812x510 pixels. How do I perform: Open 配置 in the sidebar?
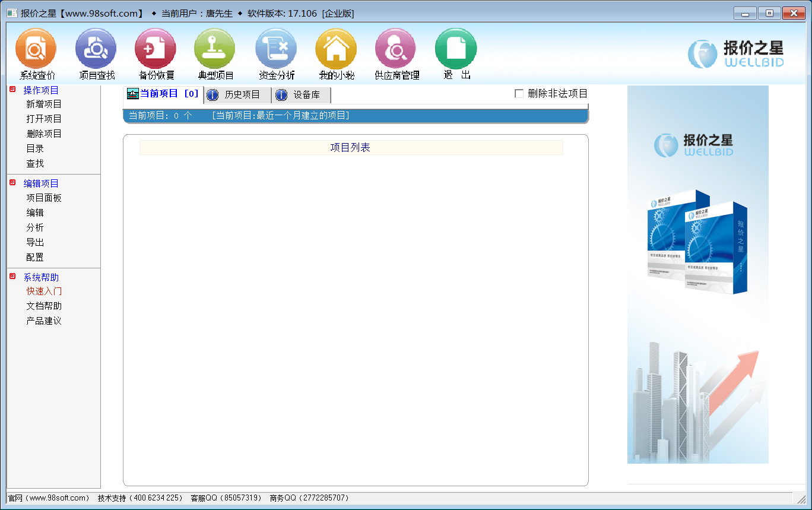coord(35,257)
